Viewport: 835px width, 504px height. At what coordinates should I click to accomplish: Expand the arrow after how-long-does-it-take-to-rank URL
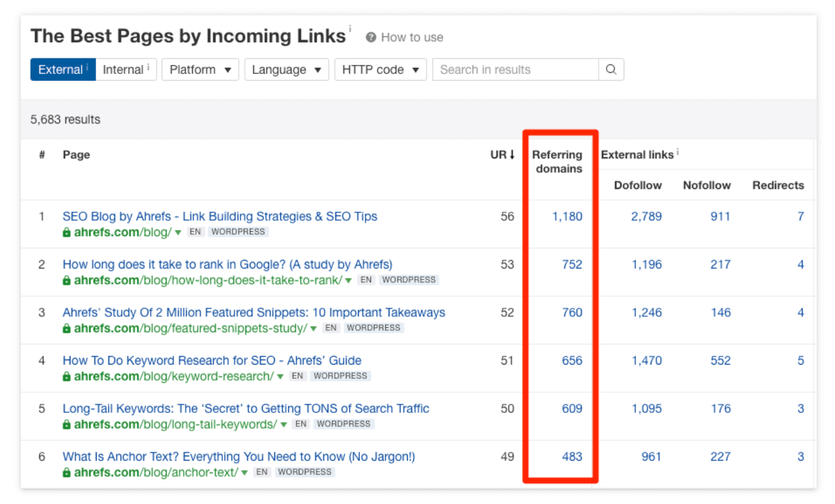[x=348, y=281]
